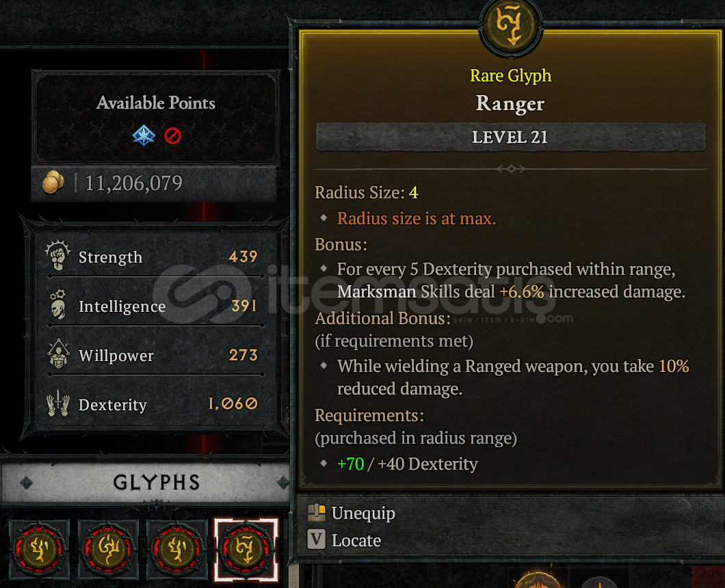Click the left diamond on GLYPHS header
725x588 pixels.
(27, 483)
